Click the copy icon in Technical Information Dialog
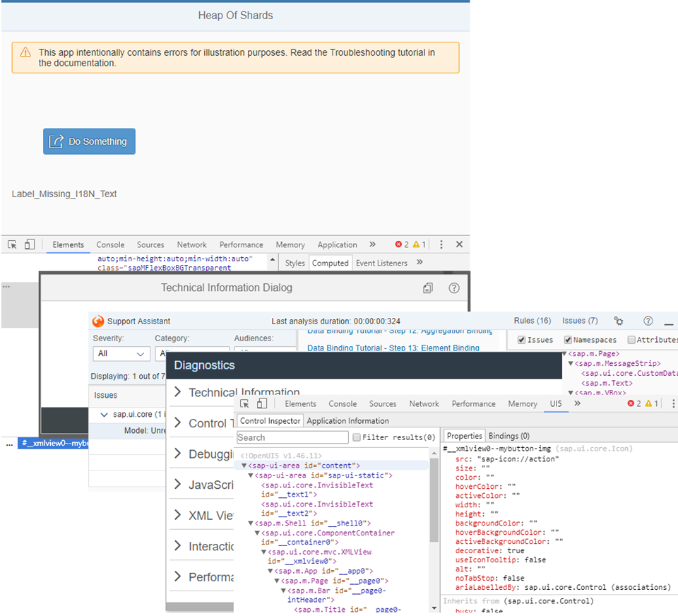This screenshot has width=678, height=616. pyautogui.click(x=428, y=288)
